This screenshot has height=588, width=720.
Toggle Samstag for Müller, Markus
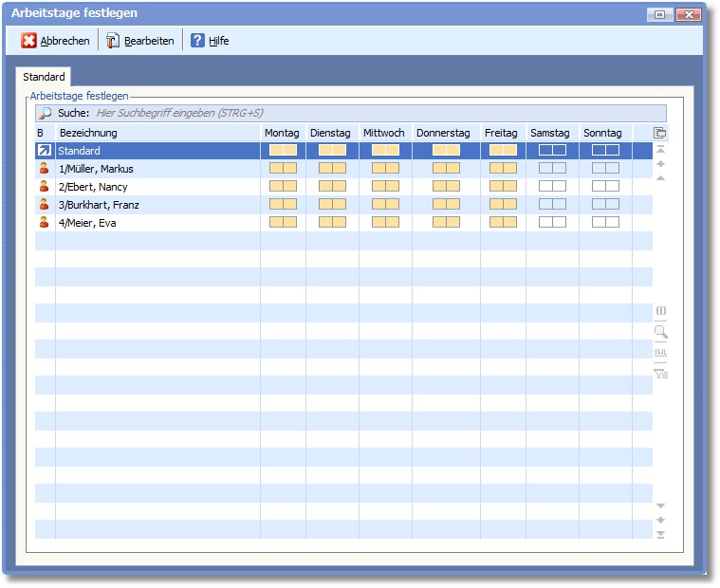pyautogui.click(x=552, y=169)
